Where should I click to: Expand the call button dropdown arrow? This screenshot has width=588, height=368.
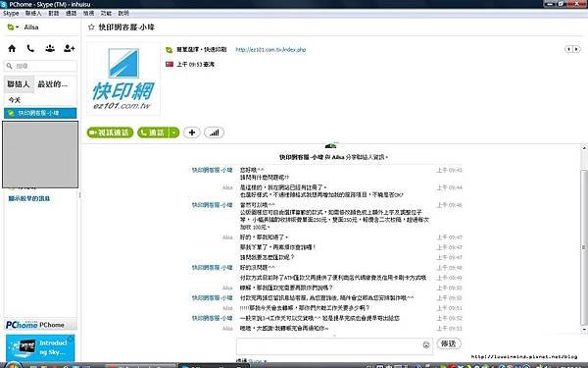[x=174, y=132]
